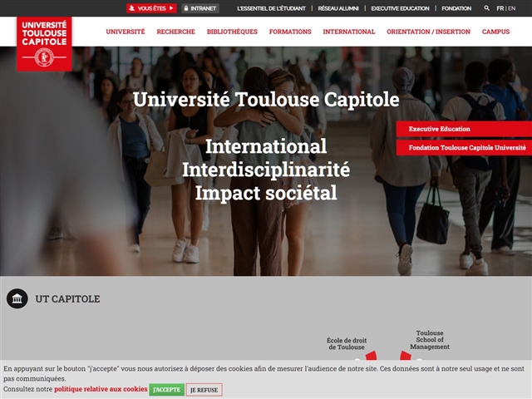This screenshot has width=532, height=399.
Task: Go to Réseau Alumni
Action: point(338,8)
